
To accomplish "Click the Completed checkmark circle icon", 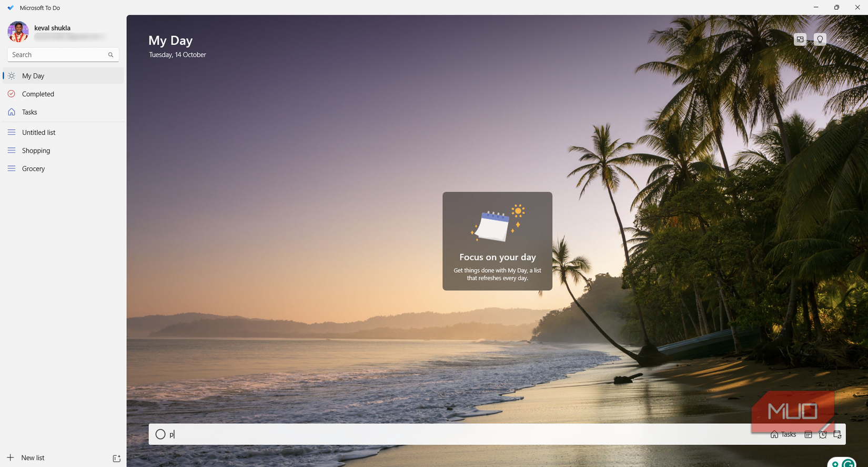I will [x=12, y=94].
